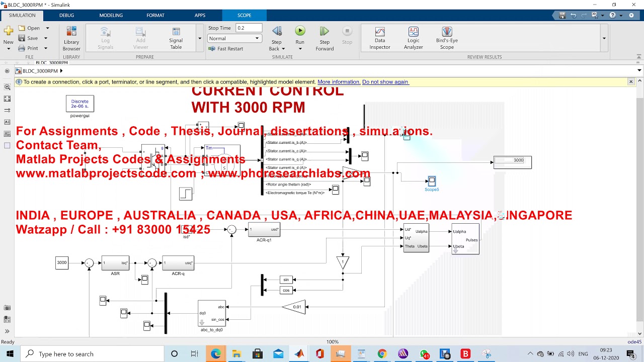644x362 pixels.
Task: Open the simulation mode Normal dropdown
Action: 234,38
